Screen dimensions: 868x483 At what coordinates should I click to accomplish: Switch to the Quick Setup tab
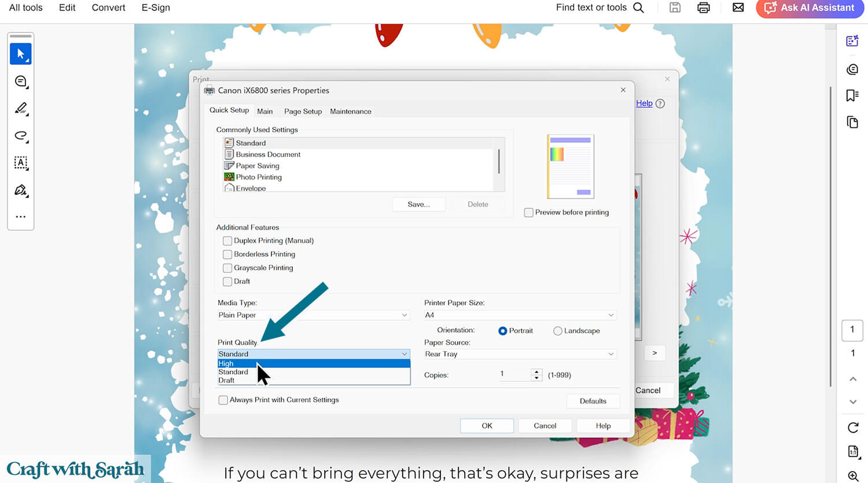pos(229,110)
